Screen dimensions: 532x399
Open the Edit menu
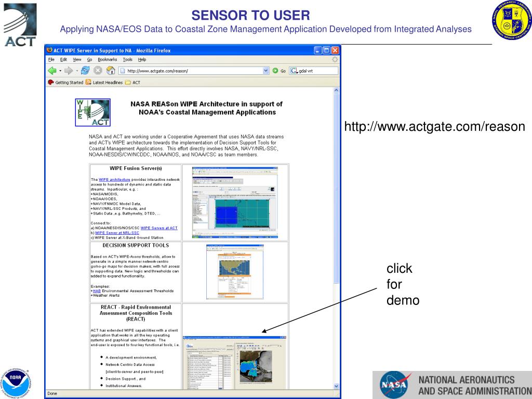pyautogui.click(x=63, y=59)
